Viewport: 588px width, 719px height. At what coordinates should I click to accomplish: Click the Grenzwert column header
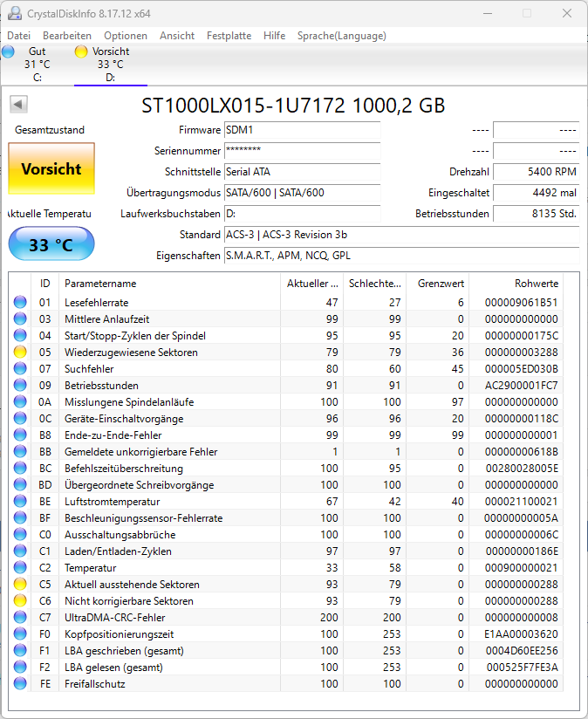click(x=438, y=284)
